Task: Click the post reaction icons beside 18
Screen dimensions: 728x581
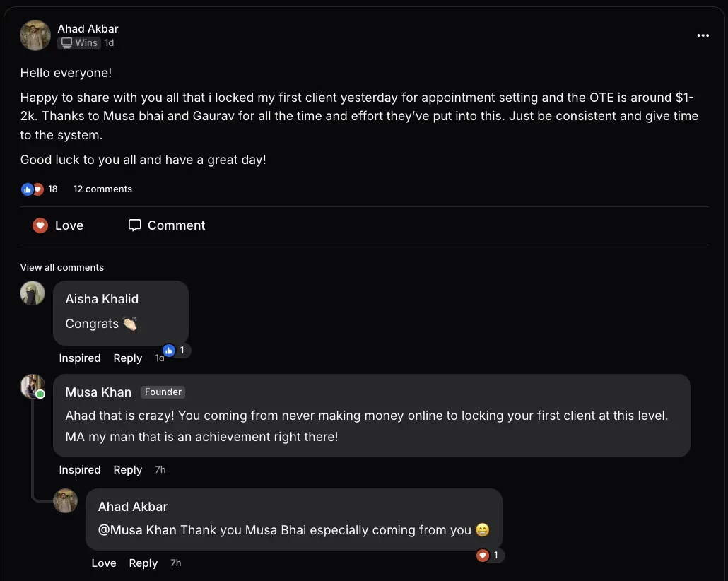Action: [33, 189]
